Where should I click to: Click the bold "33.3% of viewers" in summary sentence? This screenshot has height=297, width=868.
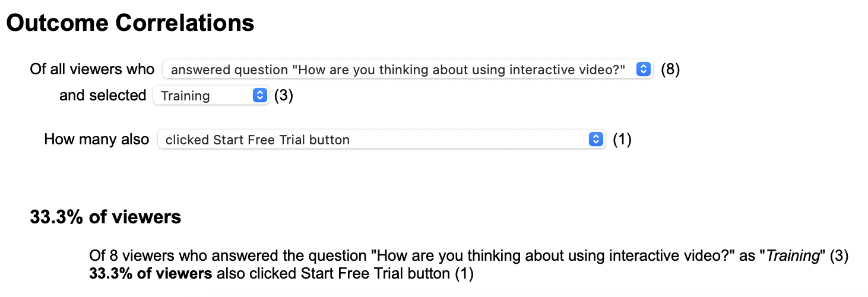click(150, 274)
